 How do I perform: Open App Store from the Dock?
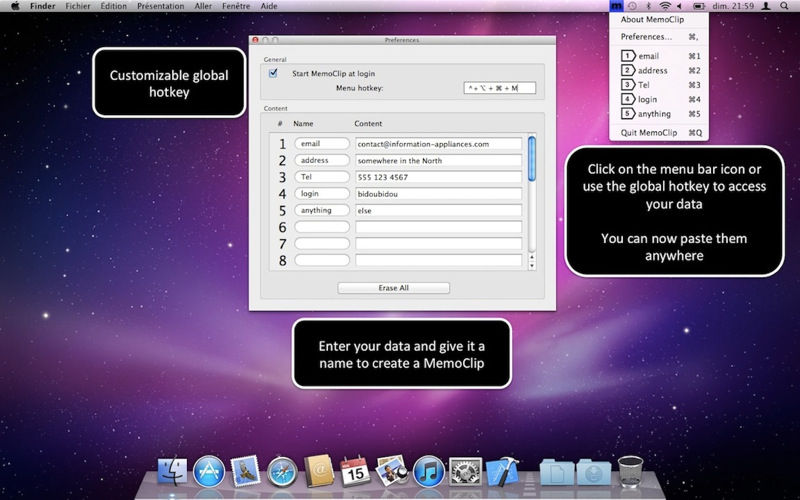point(209,471)
